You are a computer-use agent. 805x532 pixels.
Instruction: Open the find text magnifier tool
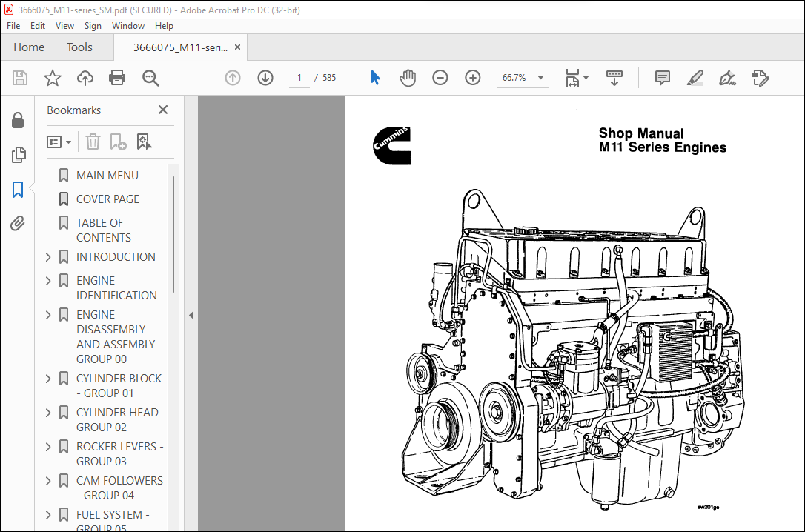point(150,78)
